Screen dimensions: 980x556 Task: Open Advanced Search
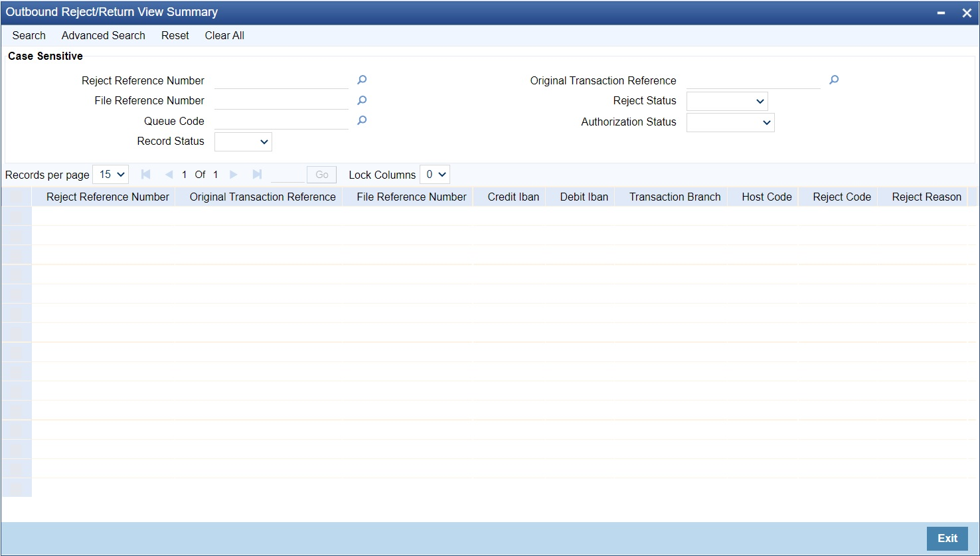click(x=104, y=35)
